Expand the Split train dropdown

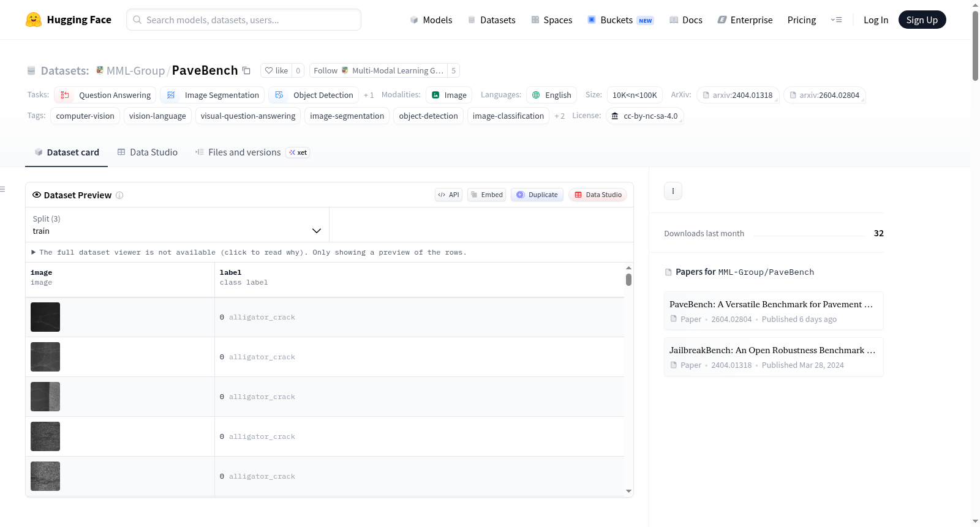pos(177,225)
